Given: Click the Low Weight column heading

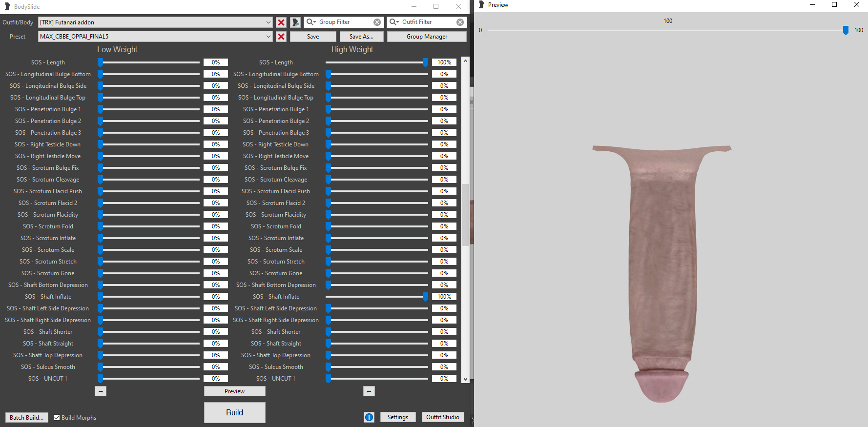Looking at the screenshot, I should [x=117, y=50].
